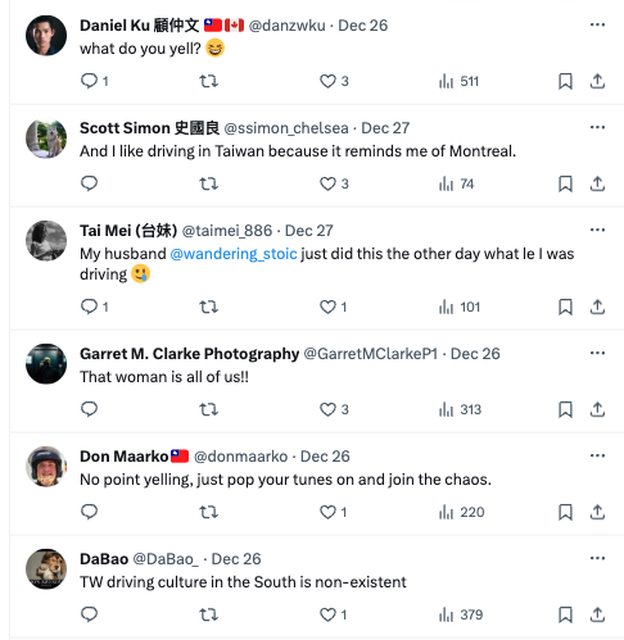Screen dimensions: 624x640
Task: Like Daniel Ku's tweet
Action: [328, 81]
